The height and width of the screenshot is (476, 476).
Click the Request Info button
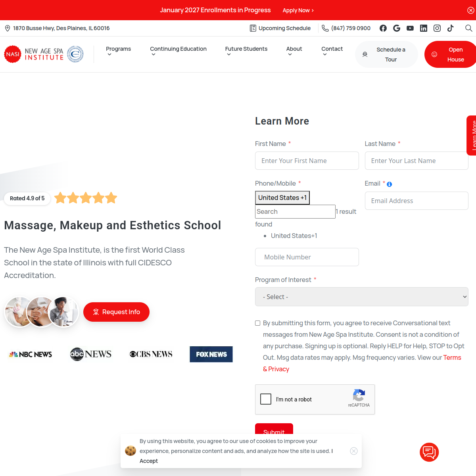(116, 312)
